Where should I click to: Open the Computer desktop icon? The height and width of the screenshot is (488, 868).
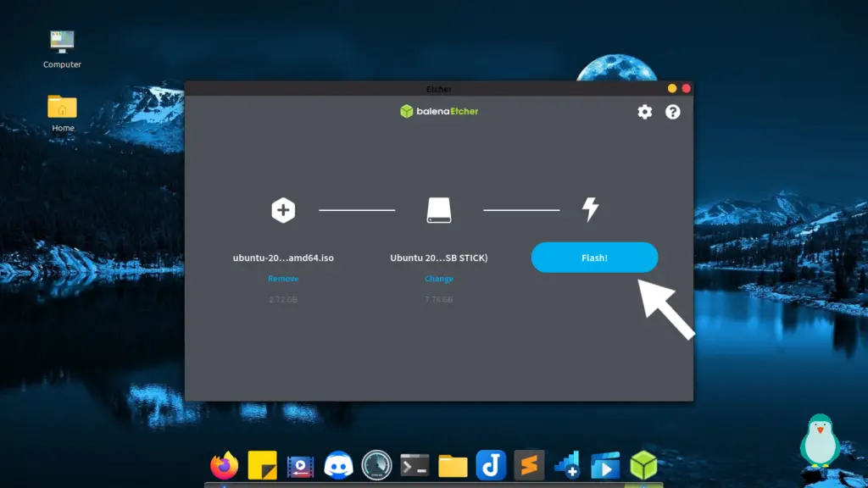[62, 49]
